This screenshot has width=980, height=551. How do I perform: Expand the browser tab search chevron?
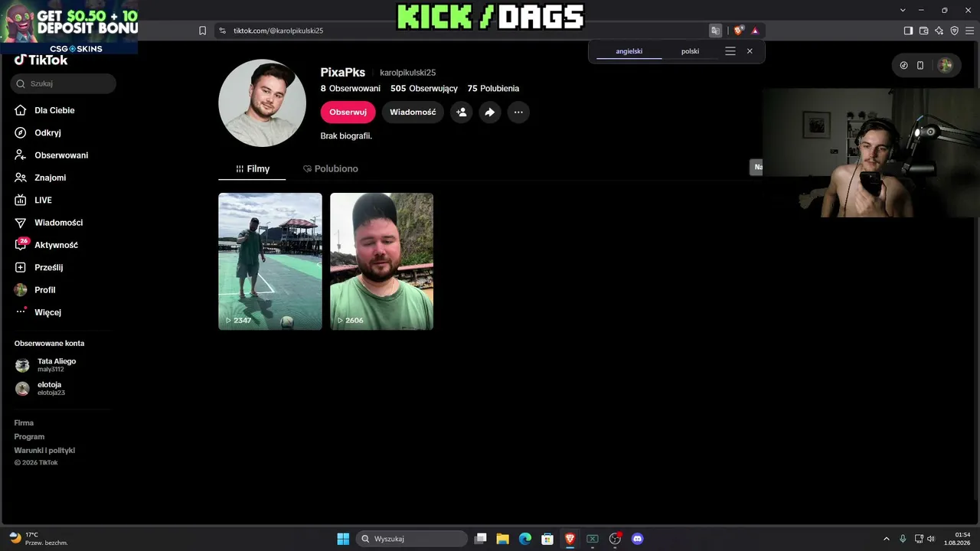tap(903, 10)
